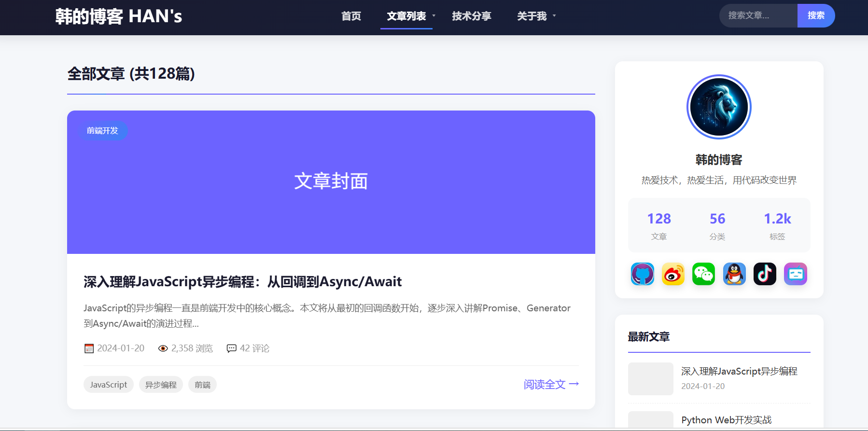Open the TikTok social icon
This screenshot has height=431, width=868.
(765, 274)
